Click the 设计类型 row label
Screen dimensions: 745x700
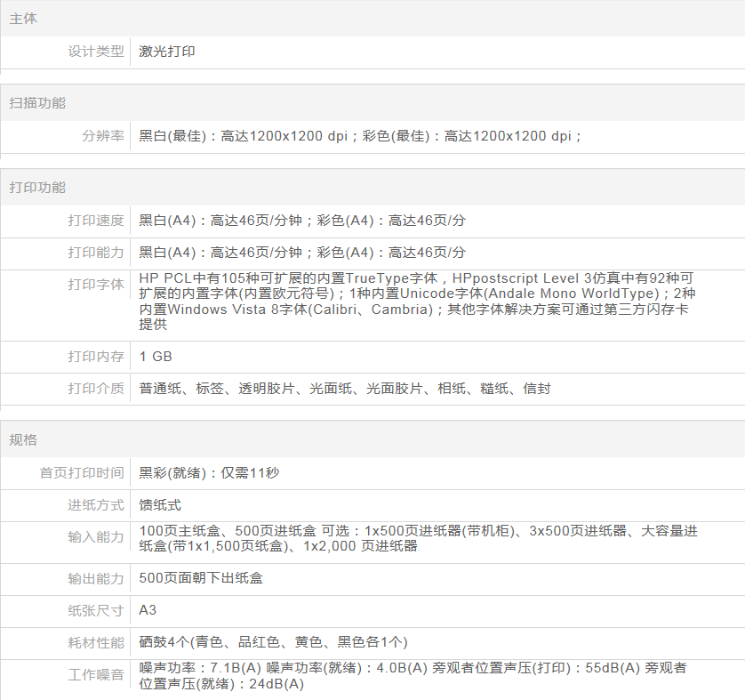point(96,52)
